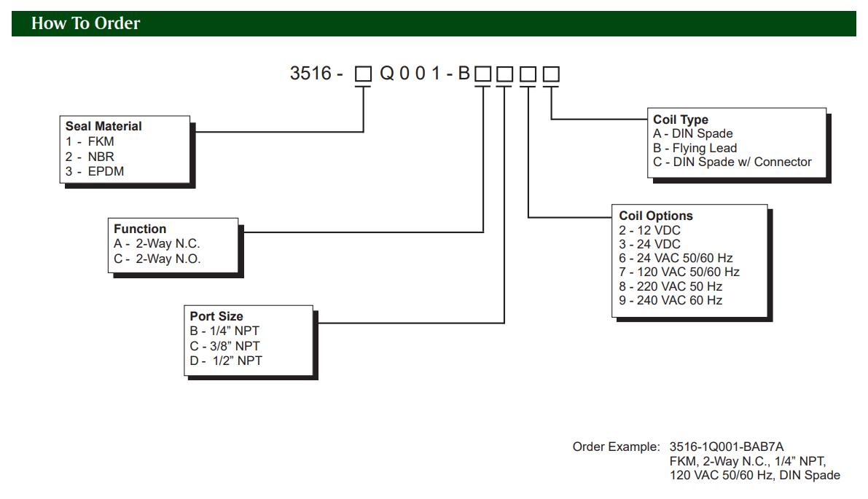
Task: Click the example part number "3516-1Q001-BAB7A"
Action: 727,447
